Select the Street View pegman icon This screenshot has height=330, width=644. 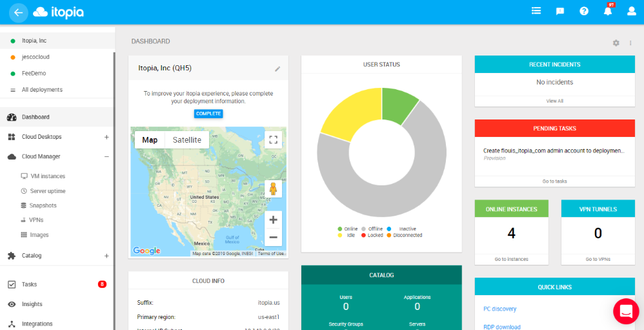click(x=273, y=189)
